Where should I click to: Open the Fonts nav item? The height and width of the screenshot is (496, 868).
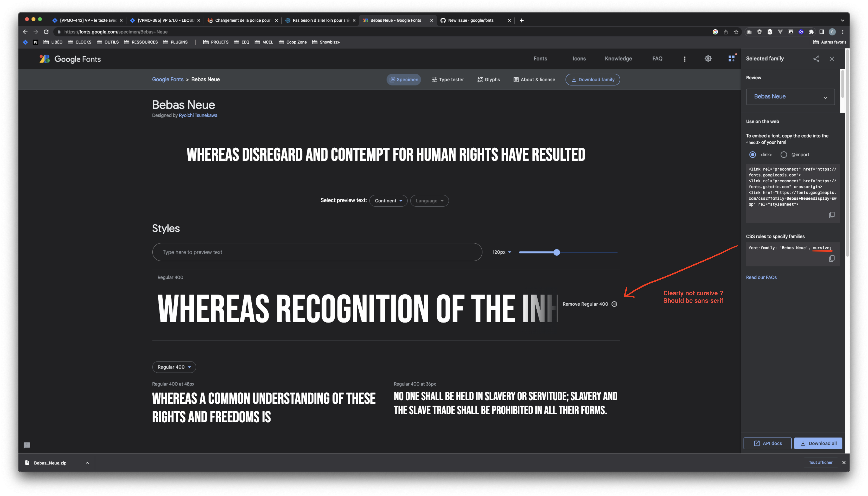[x=540, y=59]
